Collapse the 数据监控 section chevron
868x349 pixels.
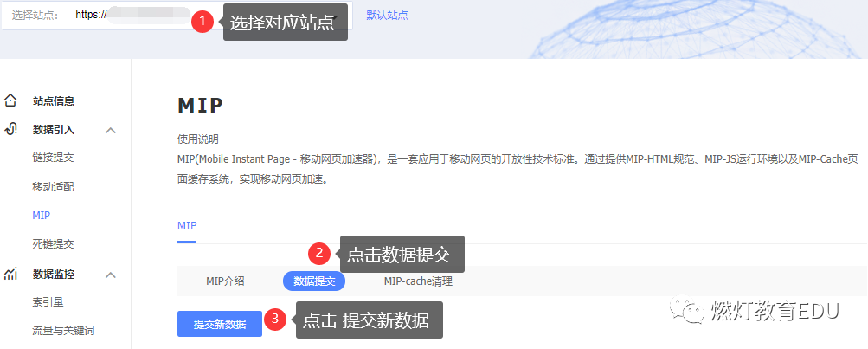pyautogui.click(x=111, y=275)
